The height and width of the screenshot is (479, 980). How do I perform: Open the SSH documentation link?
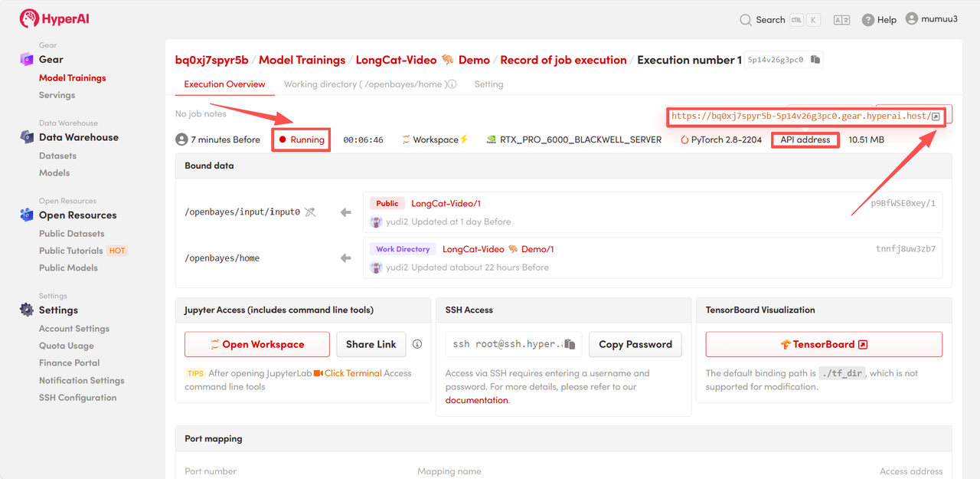(477, 400)
